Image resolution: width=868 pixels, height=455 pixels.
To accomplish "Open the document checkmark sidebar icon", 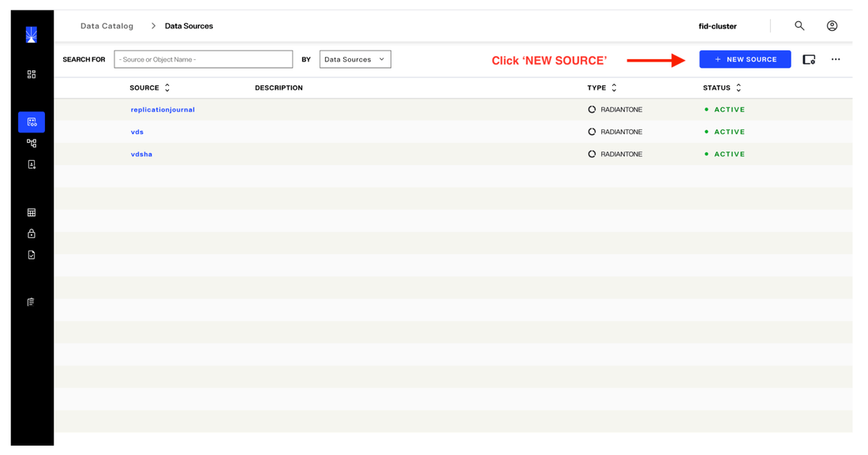I will click(x=32, y=255).
